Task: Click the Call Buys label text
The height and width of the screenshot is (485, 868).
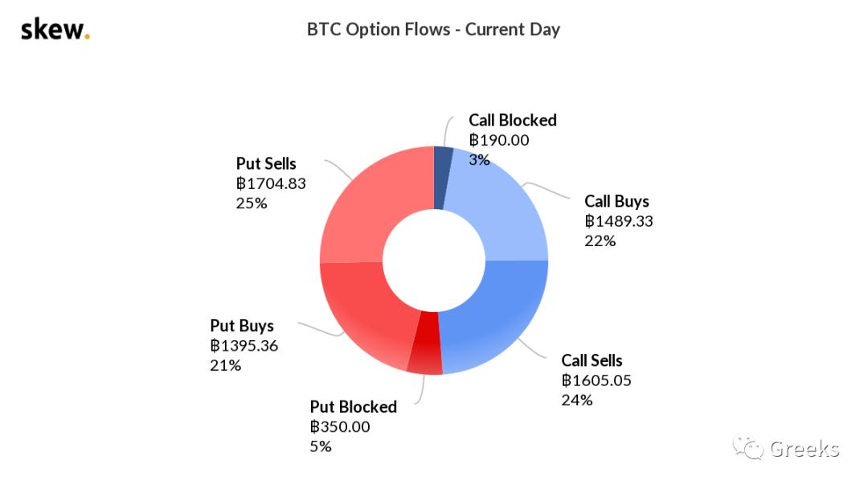Action: [616, 201]
